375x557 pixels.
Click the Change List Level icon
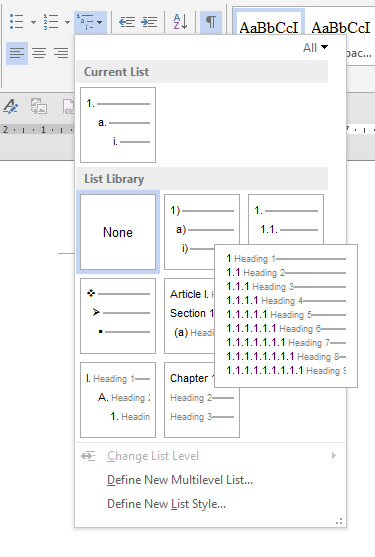click(88, 456)
